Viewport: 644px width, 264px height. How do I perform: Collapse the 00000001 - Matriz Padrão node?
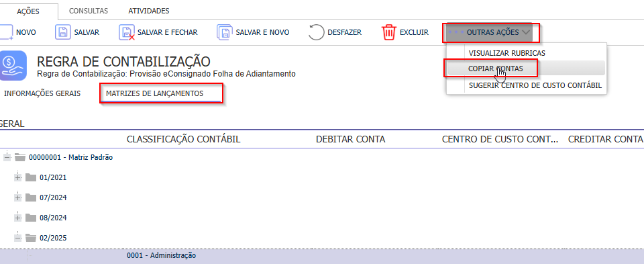pyautogui.click(x=7, y=157)
